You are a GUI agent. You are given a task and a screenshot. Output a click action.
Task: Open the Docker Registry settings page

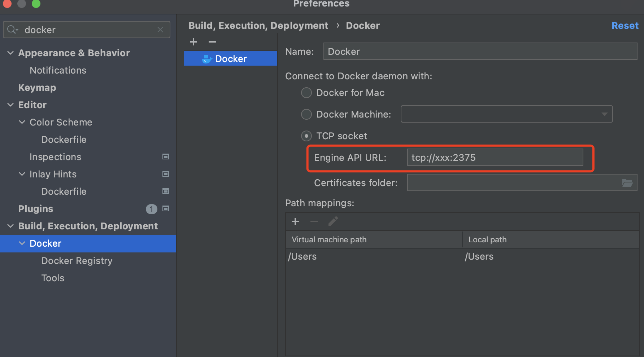(77, 260)
